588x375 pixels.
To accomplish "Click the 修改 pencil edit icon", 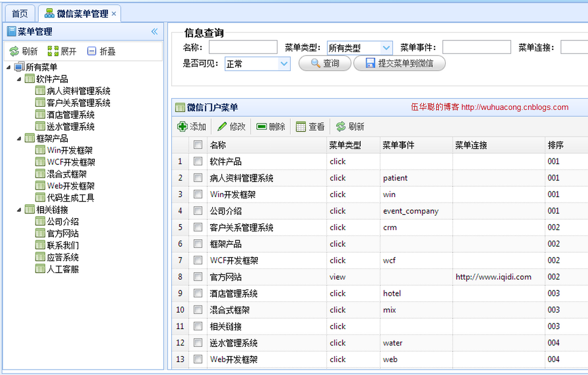I will [x=222, y=127].
